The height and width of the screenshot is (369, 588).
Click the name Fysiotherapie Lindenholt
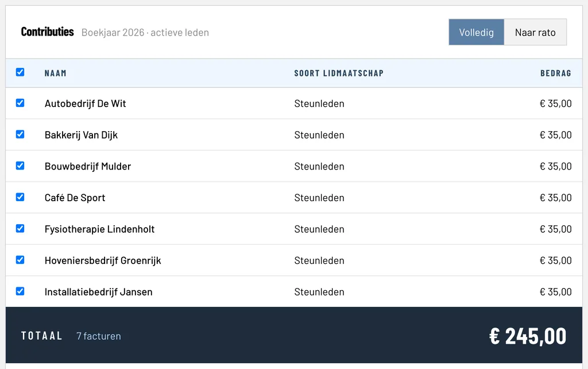click(x=99, y=229)
